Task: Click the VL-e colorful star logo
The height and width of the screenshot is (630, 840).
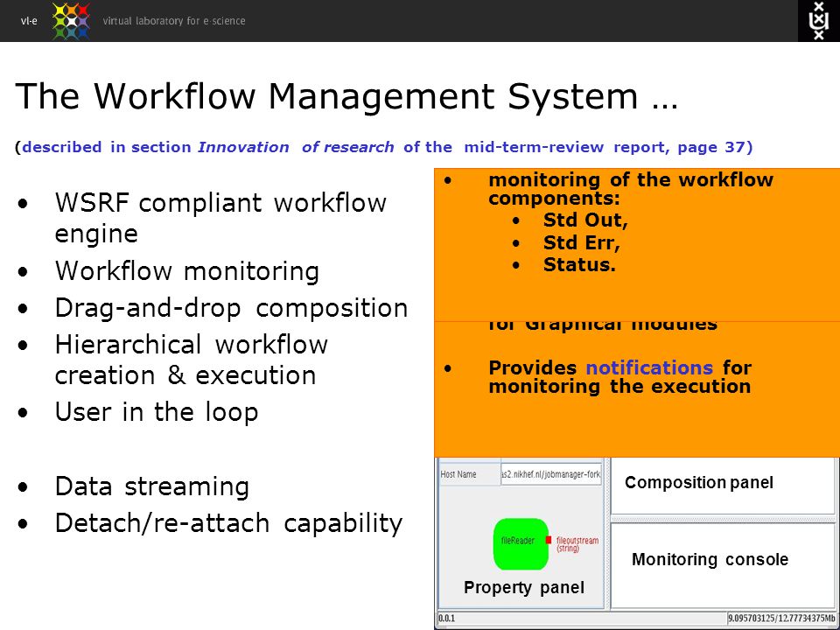Action: point(71,21)
